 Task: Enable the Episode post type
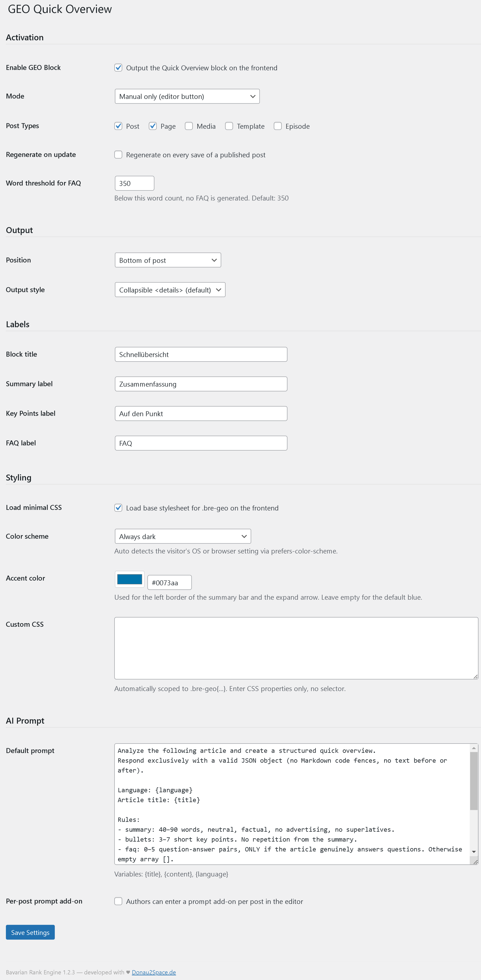278,126
